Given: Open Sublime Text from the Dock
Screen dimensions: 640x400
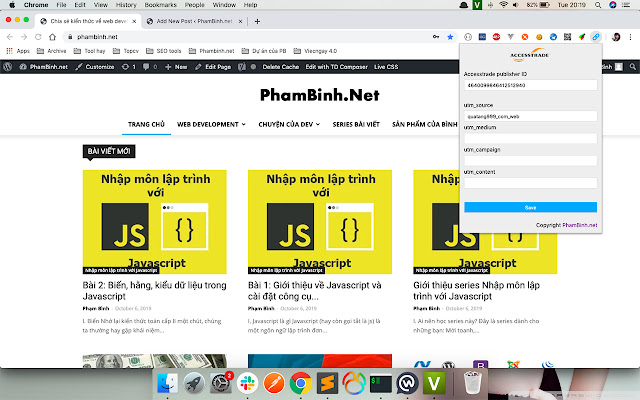Looking at the screenshot, I should pos(327,383).
